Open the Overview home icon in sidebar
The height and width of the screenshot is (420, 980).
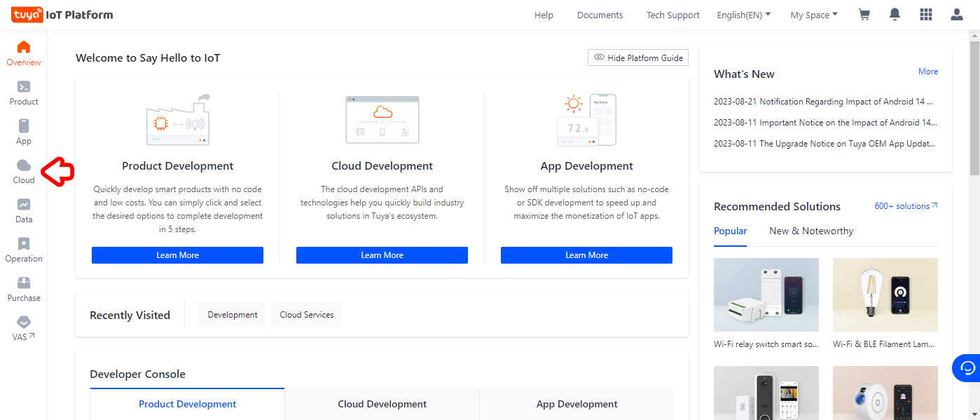click(24, 48)
